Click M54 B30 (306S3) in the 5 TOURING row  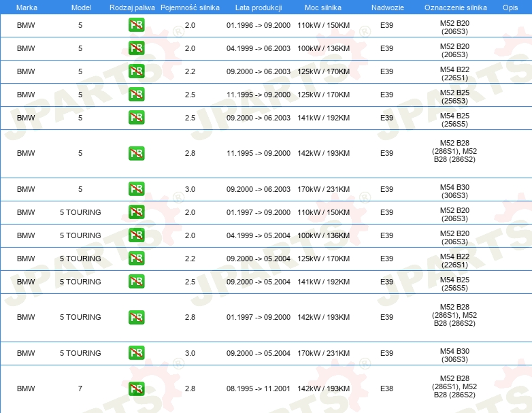click(x=454, y=355)
